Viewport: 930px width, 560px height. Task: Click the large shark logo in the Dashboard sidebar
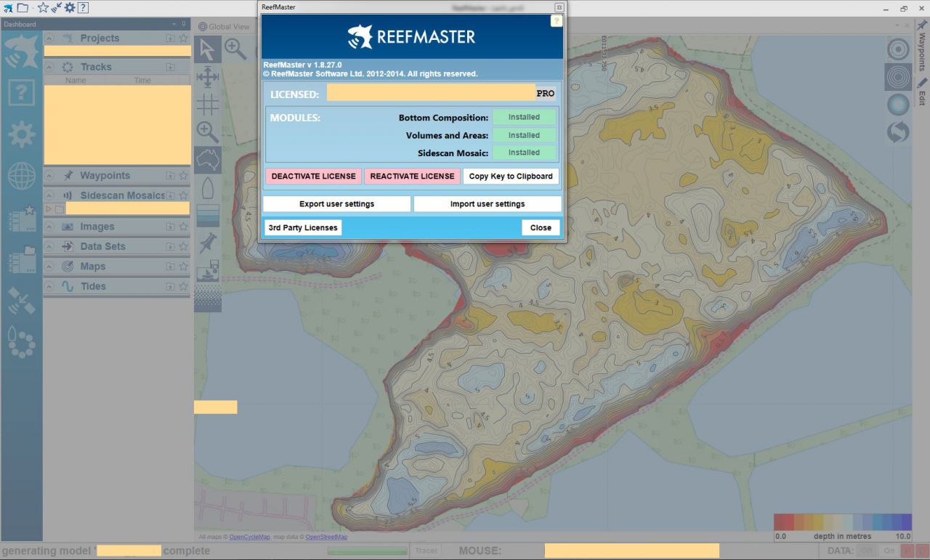(21, 51)
